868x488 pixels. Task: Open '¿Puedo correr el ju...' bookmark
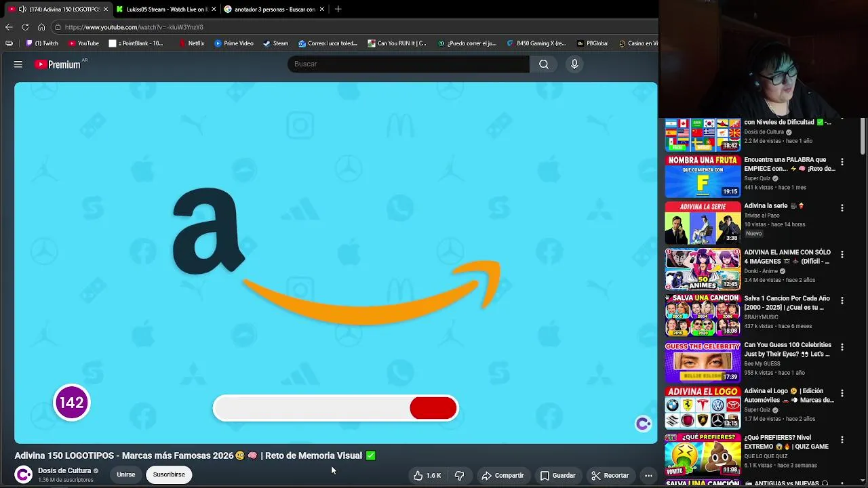click(467, 43)
